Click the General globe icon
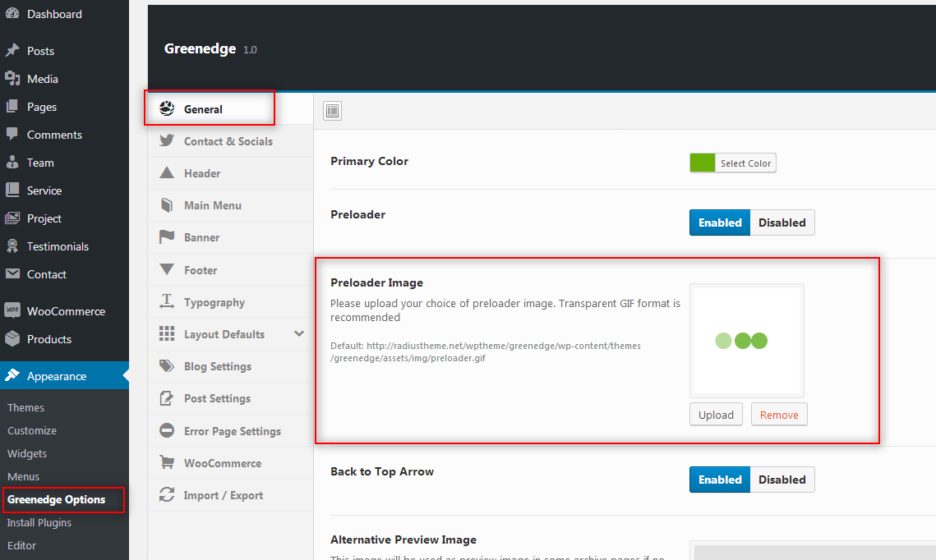This screenshot has width=936, height=560. click(x=167, y=108)
